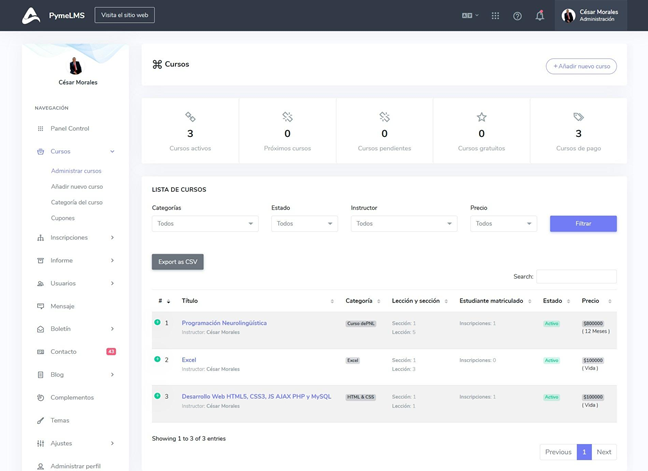648x471 pixels.
Task: Open the Instructor filter dropdown
Action: tap(404, 224)
